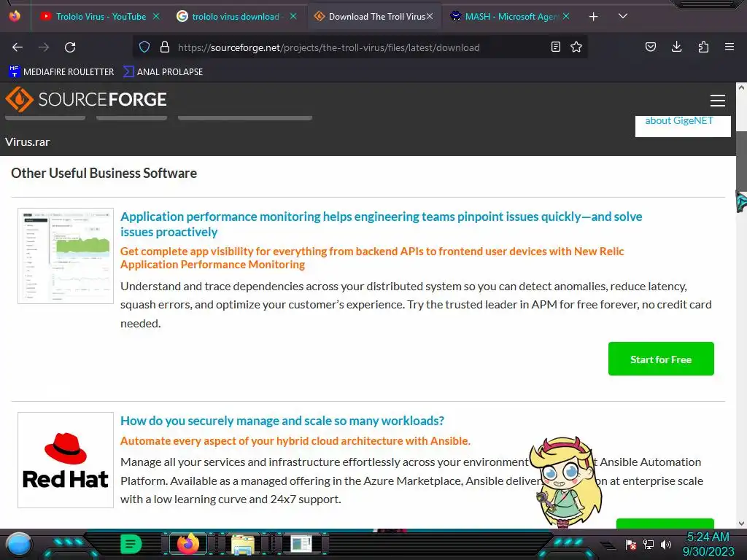Open the MEDIAFIRE ROULETTER bookmark
The width and height of the screenshot is (747, 560).
[61, 72]
